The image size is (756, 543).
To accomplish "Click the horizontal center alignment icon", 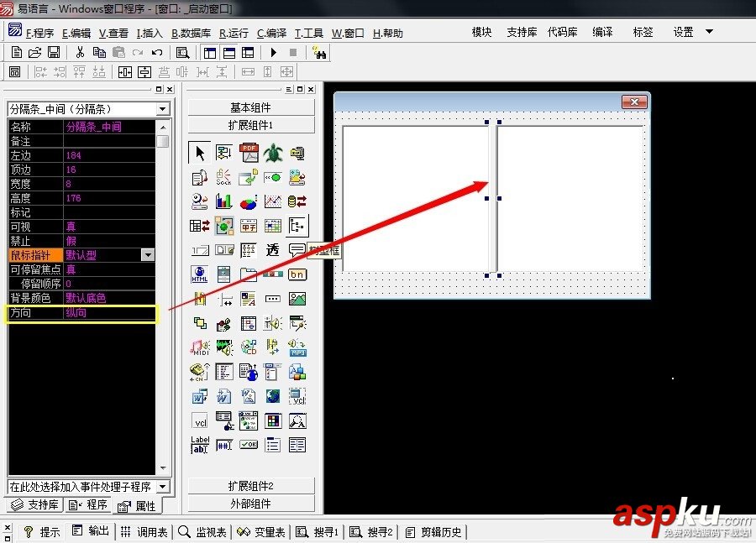I will click(125, 72).
